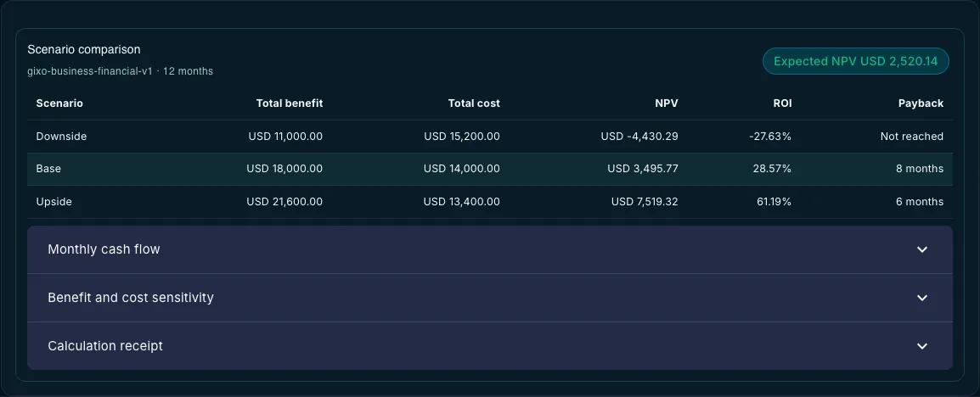Click the ROI column header

(x=782, y=103)
